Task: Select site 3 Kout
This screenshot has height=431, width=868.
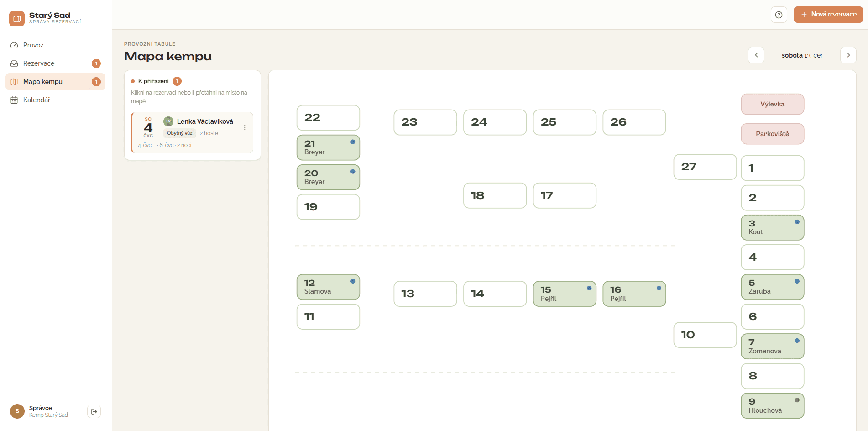Action: click(773, 227)
